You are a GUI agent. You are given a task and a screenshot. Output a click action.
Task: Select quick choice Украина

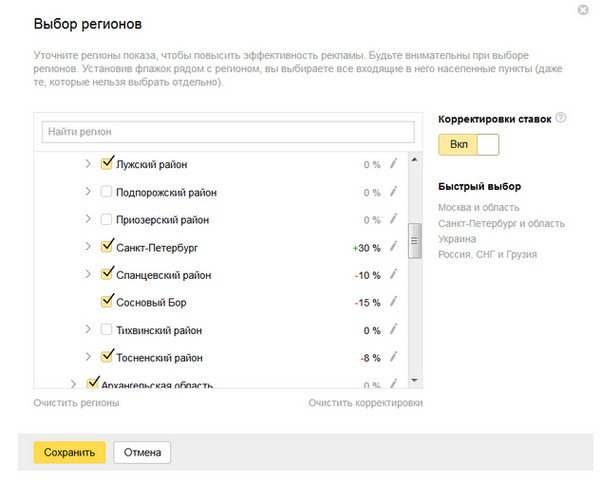(457, 239)
